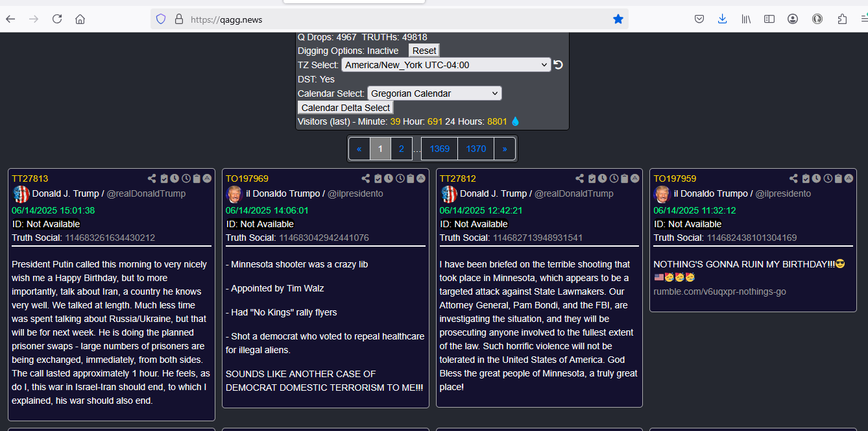Click the plain clipboard icon on post TO197969
The height and width of the screenshot is (431, 868).
point(411,179)
